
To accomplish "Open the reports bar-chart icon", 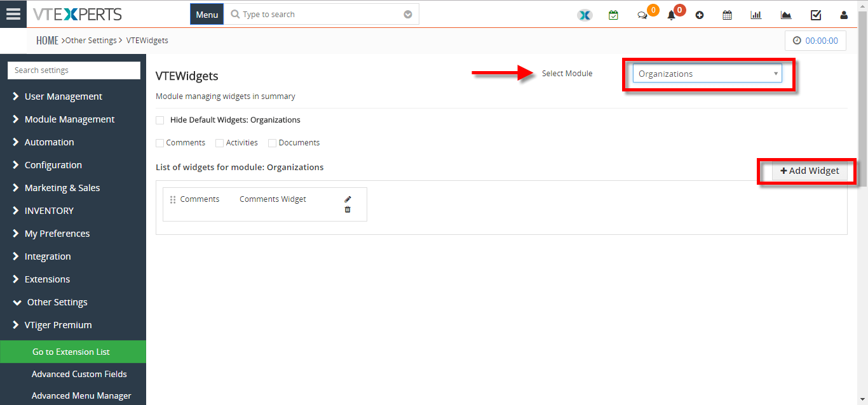I will 756,15.
